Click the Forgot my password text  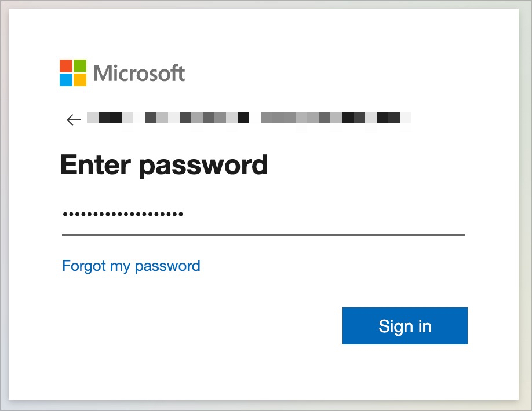point(131,266)
